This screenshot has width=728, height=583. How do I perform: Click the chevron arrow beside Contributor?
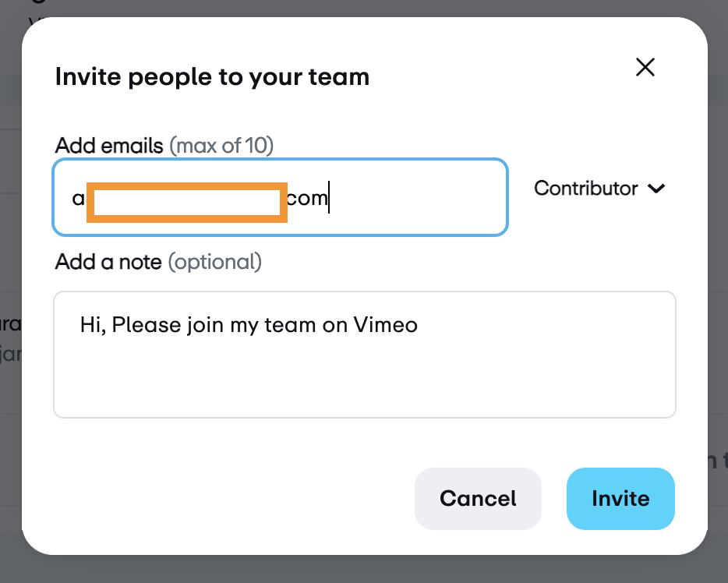pos(657,189)
